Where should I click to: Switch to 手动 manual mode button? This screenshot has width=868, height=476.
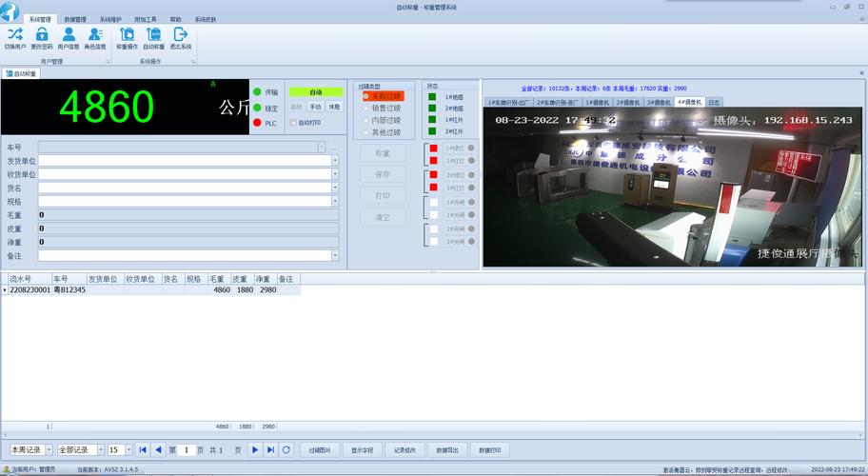pos(315,107)
